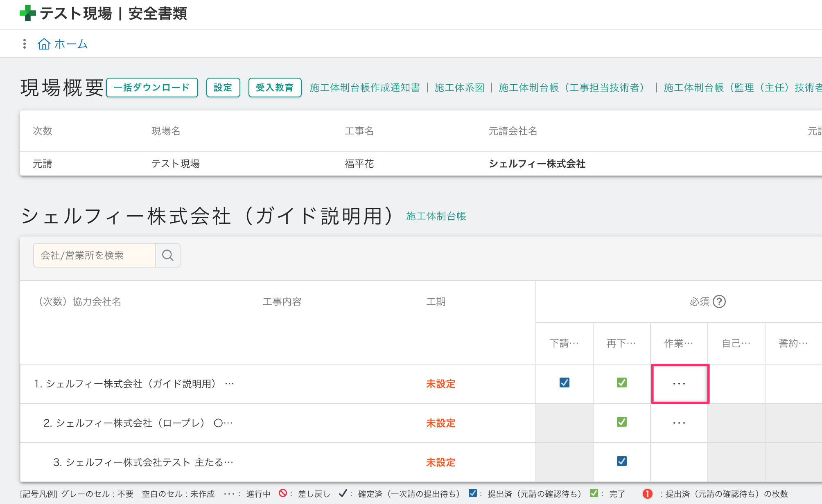Click green completed check in row 2
The height and width of the screenshot is (504, 822).
(x=621, y=422)
